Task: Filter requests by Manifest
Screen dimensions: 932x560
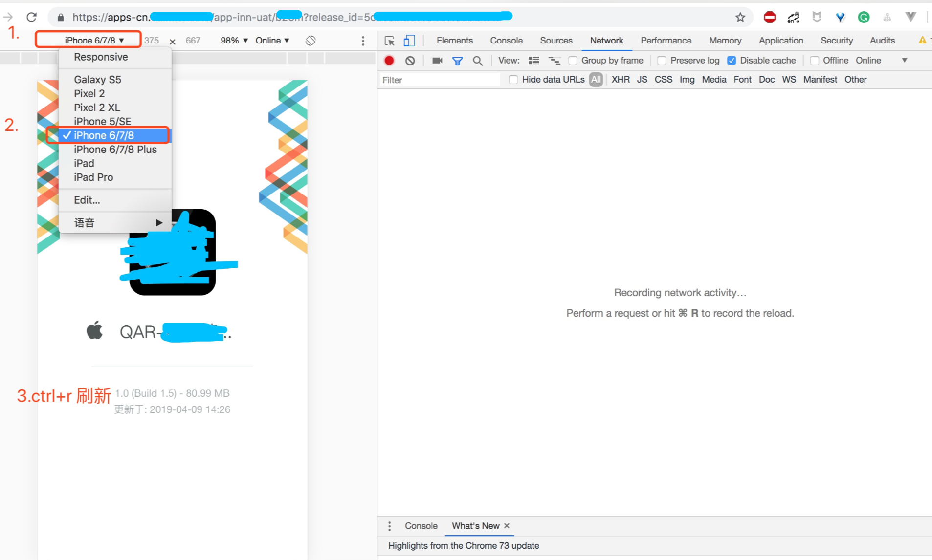Action: tap(820, 80)
